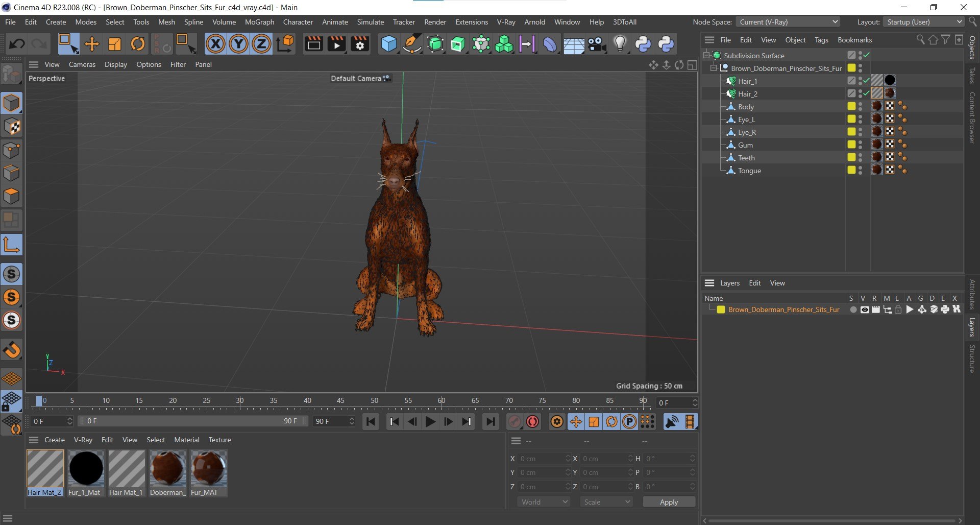Click Render View clapperboard icon
This screenshot has height=525, width=980.
coord(313,44)
